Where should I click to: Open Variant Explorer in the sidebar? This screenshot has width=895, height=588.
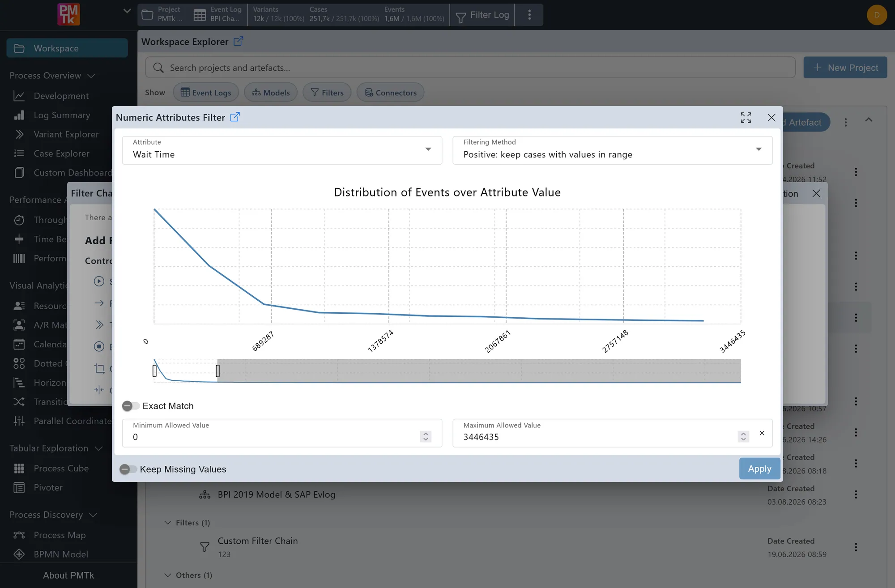[66, 134]
